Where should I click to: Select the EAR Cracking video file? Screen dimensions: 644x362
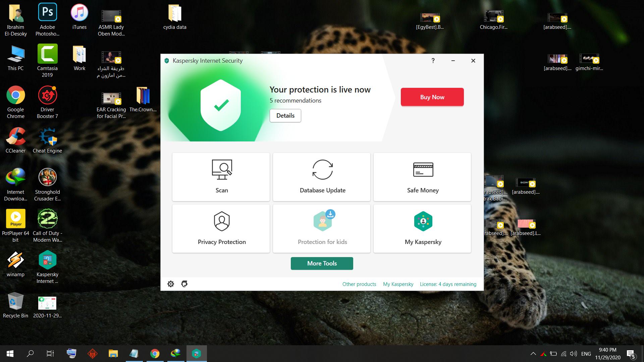[x=111, y=106]
